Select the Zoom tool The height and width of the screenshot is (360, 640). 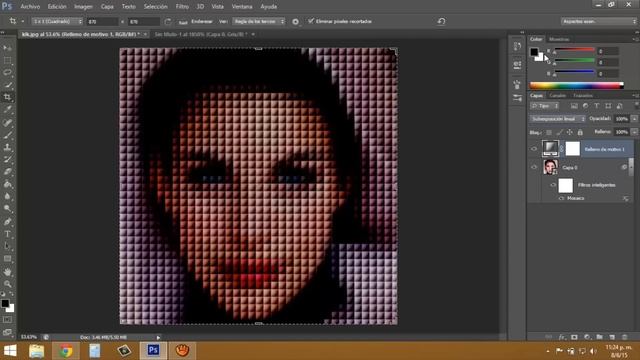click(7, 284)
